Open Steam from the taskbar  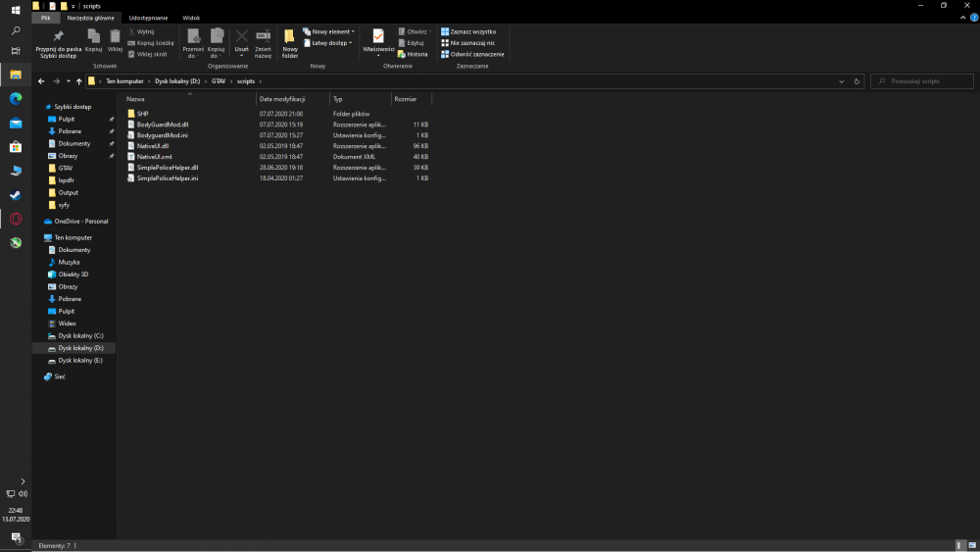tap(16, 195)
